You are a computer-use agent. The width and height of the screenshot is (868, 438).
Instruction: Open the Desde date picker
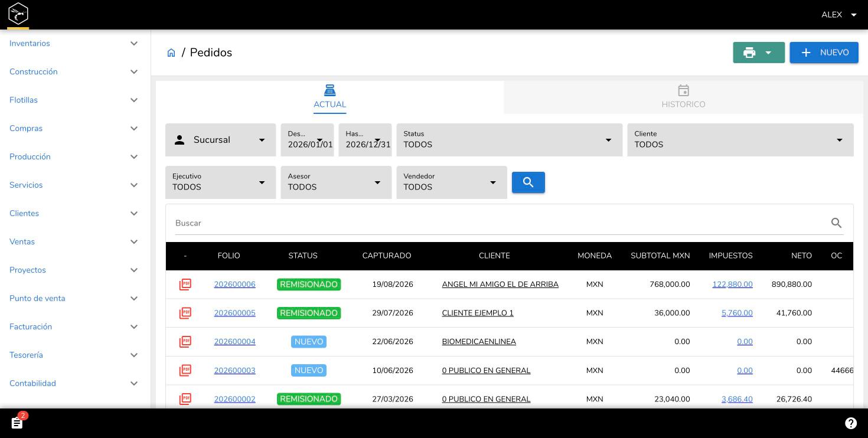[x=307, y=140]
